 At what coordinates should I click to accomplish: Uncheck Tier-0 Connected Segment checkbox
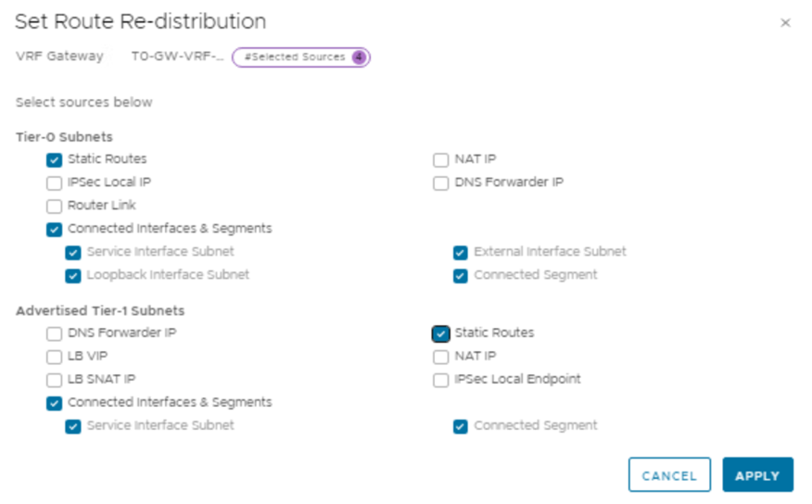coord(461,275)
